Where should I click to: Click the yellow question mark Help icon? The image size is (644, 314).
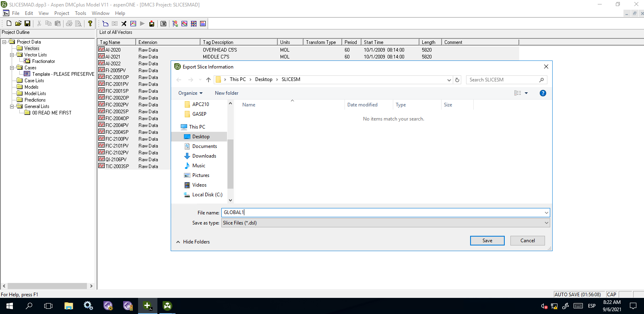[90, 24]
